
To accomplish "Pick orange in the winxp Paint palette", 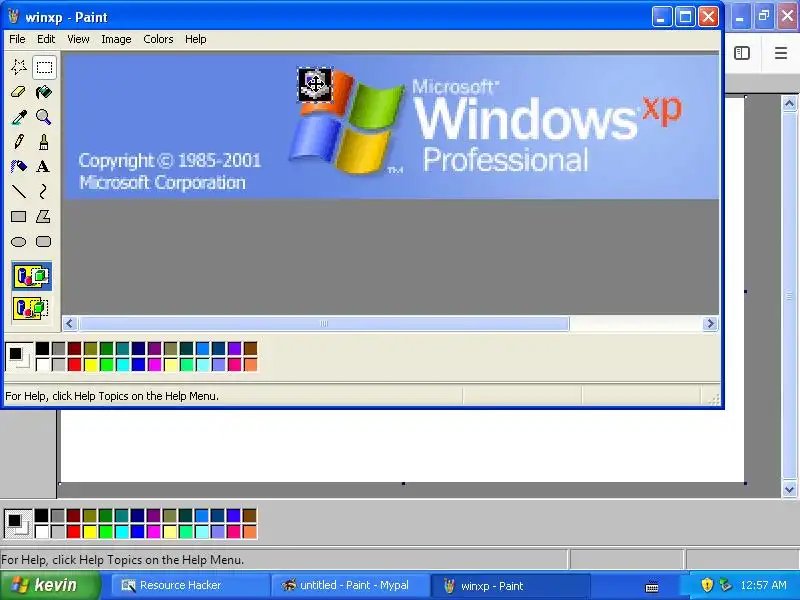I will point(251,364).
